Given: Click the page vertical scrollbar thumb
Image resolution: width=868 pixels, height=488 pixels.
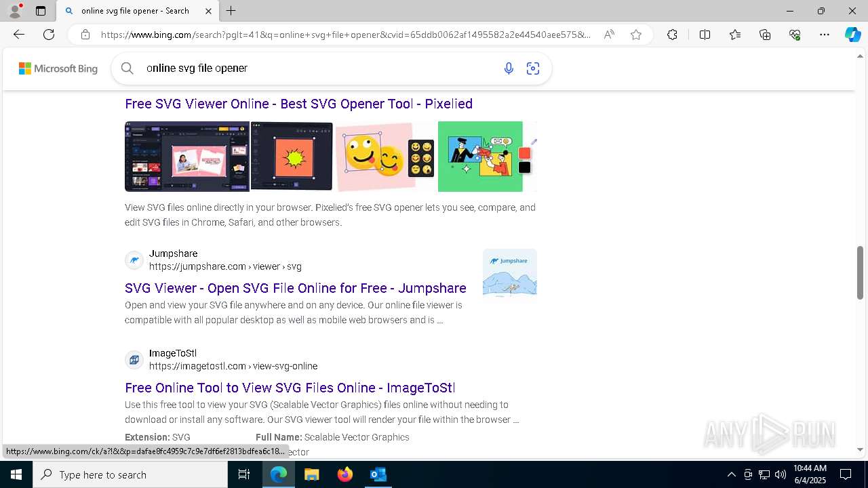Looking at the screenshot, I should (x=860, y=272).
